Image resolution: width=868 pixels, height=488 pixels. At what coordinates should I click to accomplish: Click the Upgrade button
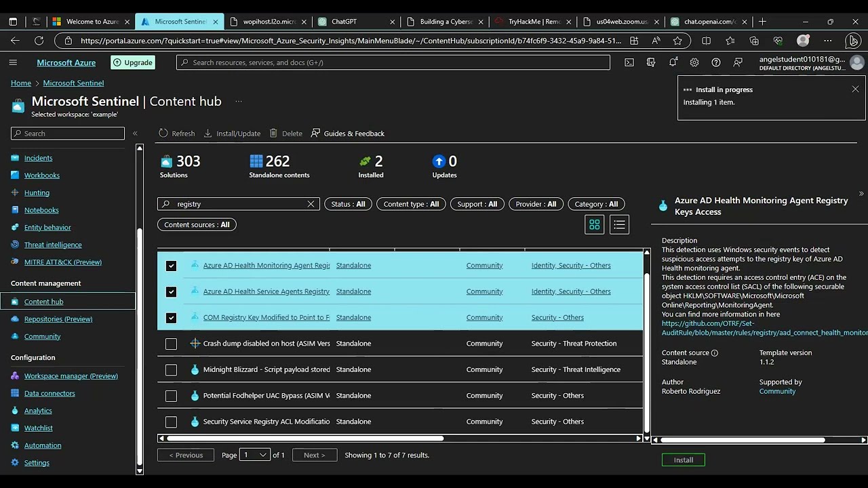pyautogui.click(x=133, y=62)
